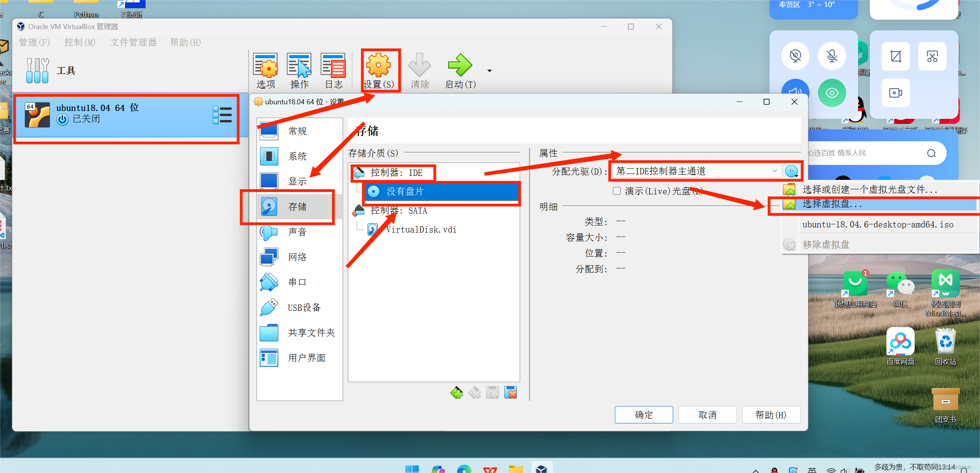Open 联想应用商店 desktop icon

click(855, 289)
